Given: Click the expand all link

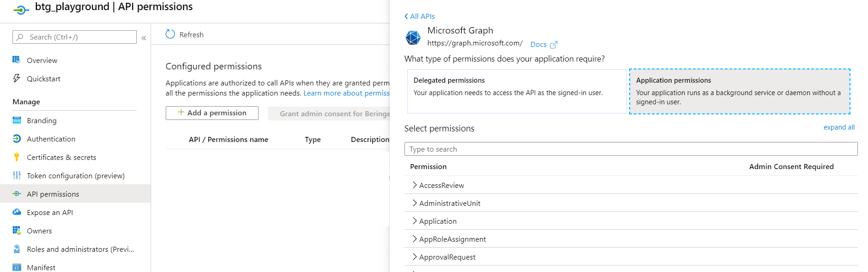Looking at the screenshot, I should click(x=839, y=127).
